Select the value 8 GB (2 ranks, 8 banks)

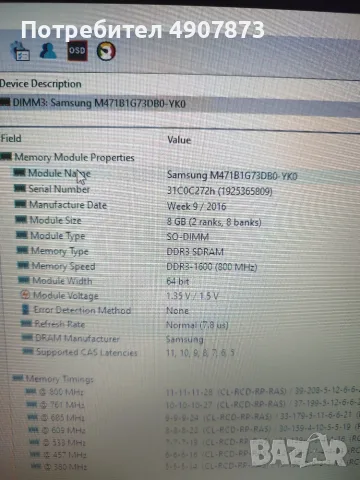214,222
